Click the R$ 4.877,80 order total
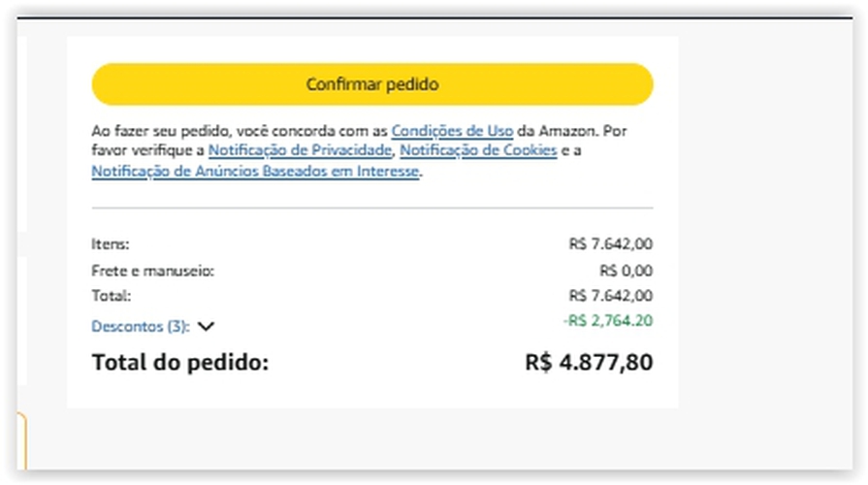This screenshot has height=485, width=868. (x=589, y=363)
